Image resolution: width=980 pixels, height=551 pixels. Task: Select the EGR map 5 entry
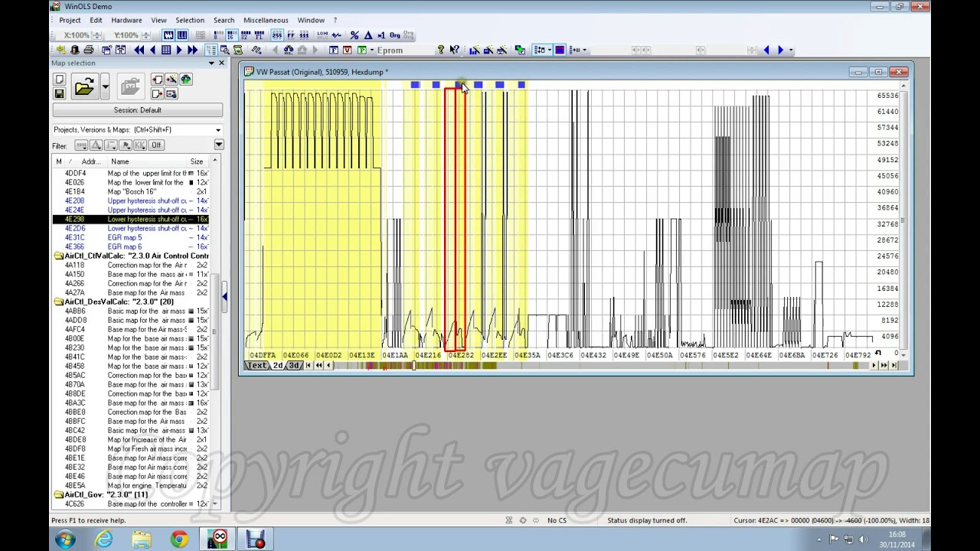point(130,237)
